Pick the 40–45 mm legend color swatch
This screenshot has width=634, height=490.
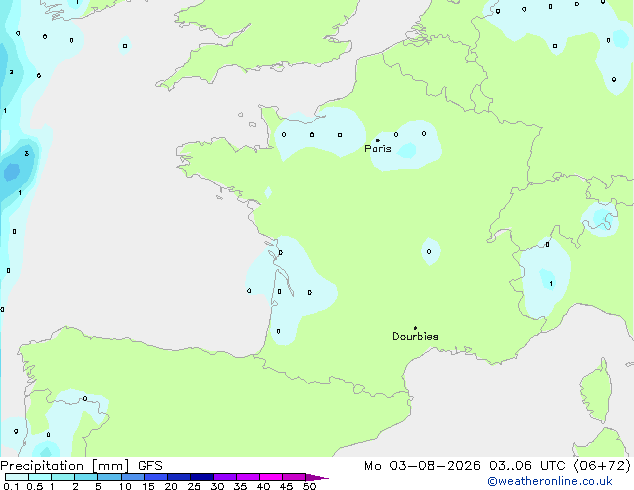coord(271,477)
